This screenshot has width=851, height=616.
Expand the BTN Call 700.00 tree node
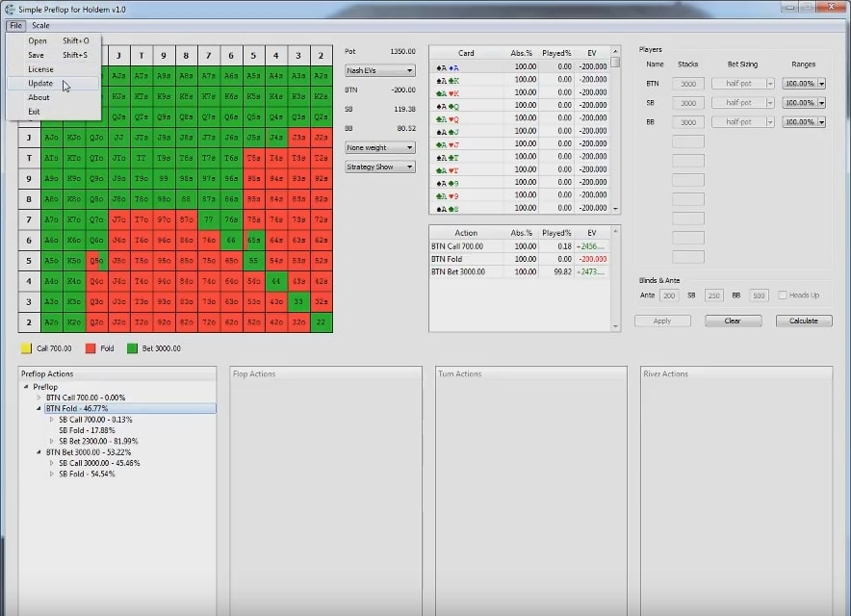point(39,398)
